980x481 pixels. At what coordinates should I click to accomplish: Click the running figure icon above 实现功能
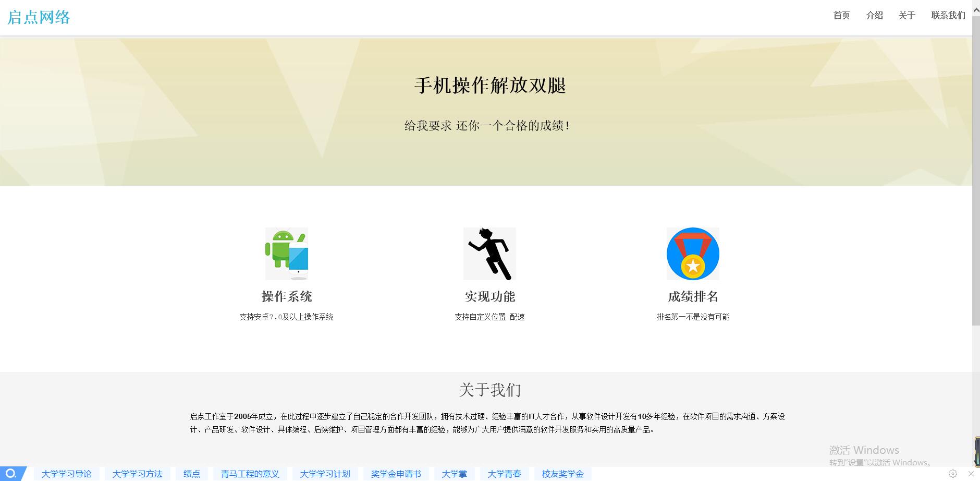coord(488,254)
